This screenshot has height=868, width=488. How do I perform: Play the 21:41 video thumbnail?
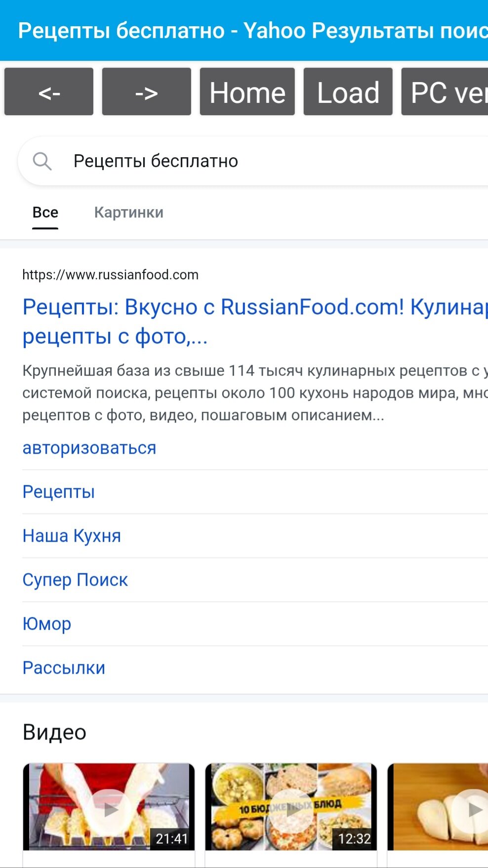(x=109, y=807)
